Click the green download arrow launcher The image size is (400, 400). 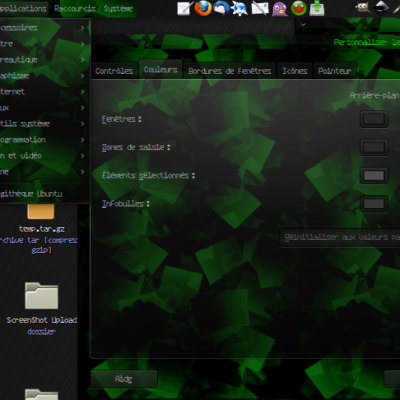tap(317, 8)
